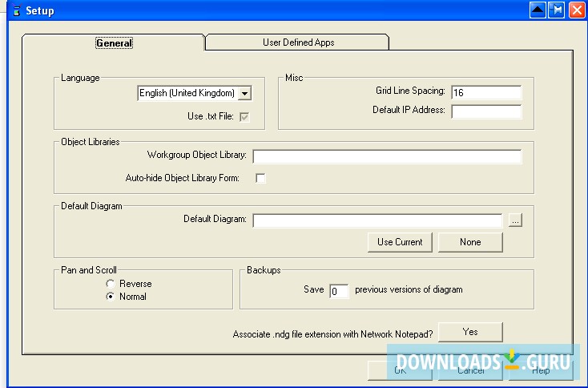Click the Use Current button
Viewport: 588px width, 388px height.
coord(400,242)
